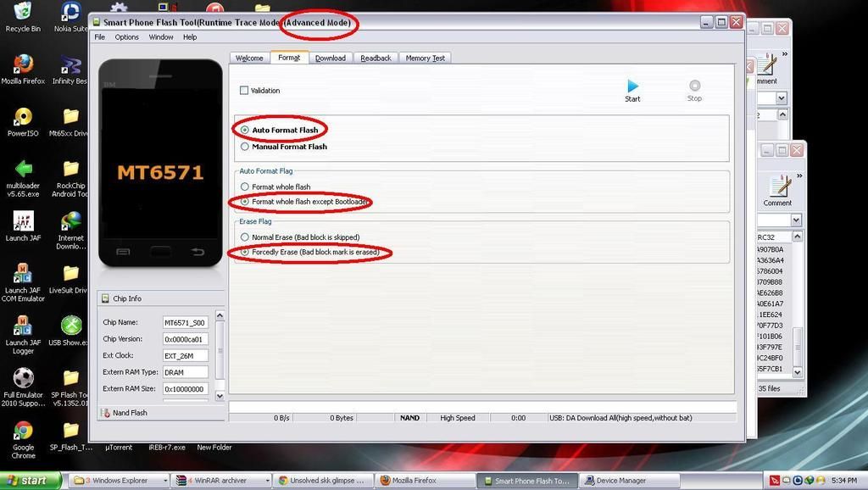Viewport: 868px width, 490px height.
Task: Enable the Validation checkbox
Action: point(244,91)
